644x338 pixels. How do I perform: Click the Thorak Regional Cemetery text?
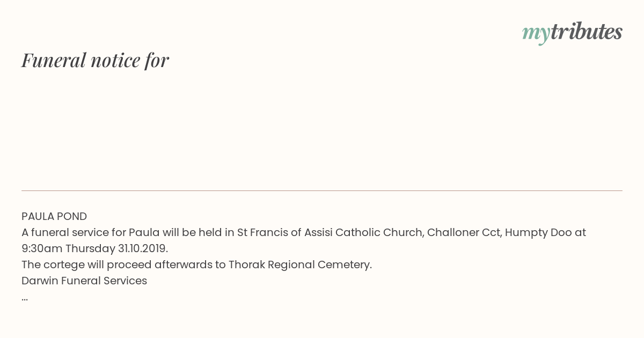pyautogui.click(x=299, y=265)
